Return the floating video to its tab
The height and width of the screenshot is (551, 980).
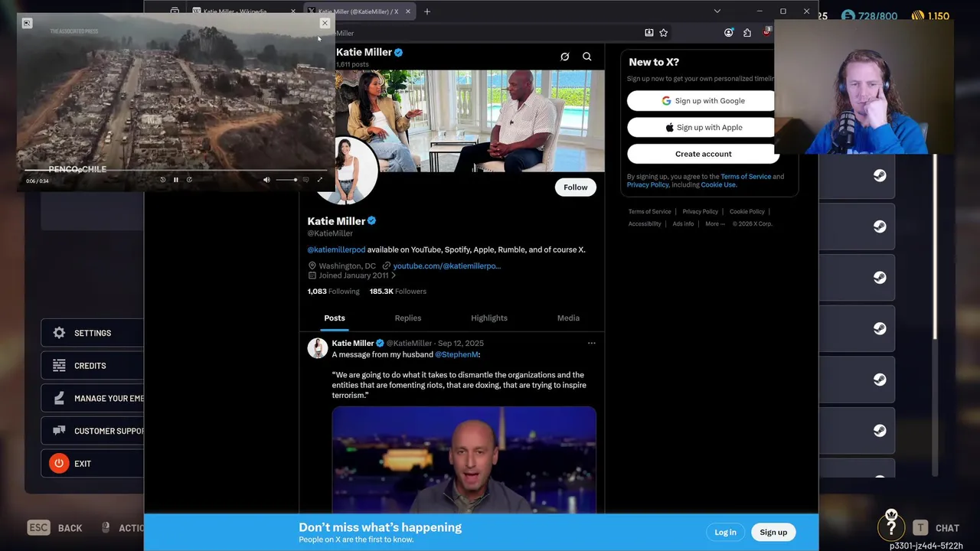coord(27,23)
